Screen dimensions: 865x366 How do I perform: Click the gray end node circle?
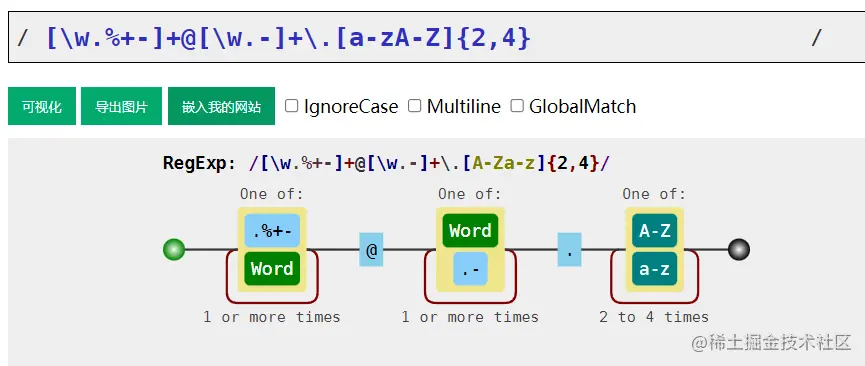(739, 250)
